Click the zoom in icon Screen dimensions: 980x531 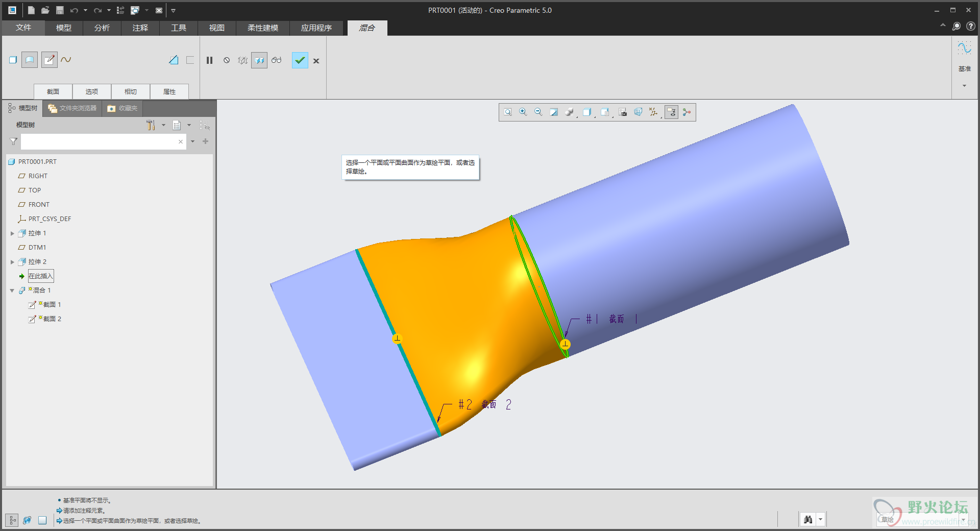click(x=523, y=112)
